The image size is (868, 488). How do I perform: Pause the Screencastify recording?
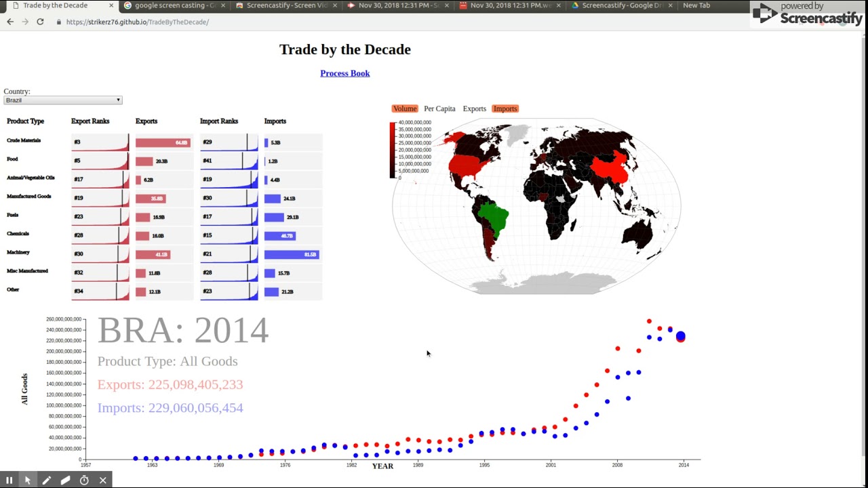tap(9, 480)
